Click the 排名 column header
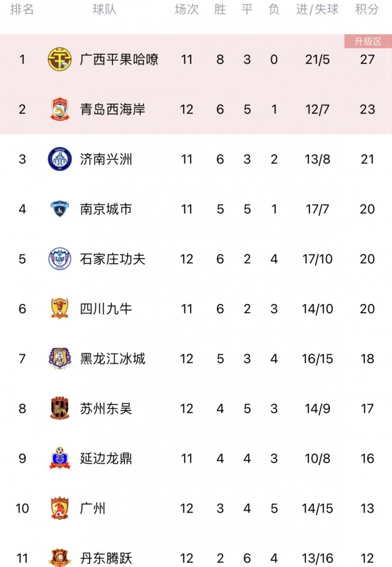The image size is (392, 567). [x=22, y=9]
